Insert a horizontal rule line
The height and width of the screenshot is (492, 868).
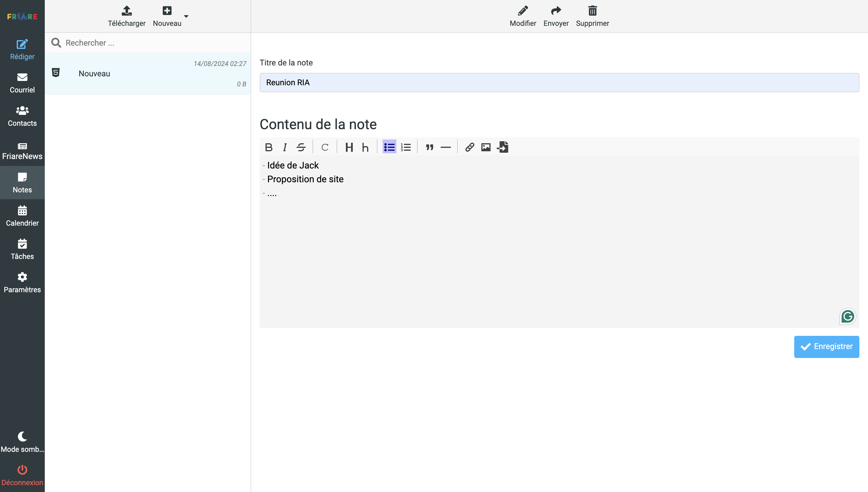[446, 147]
